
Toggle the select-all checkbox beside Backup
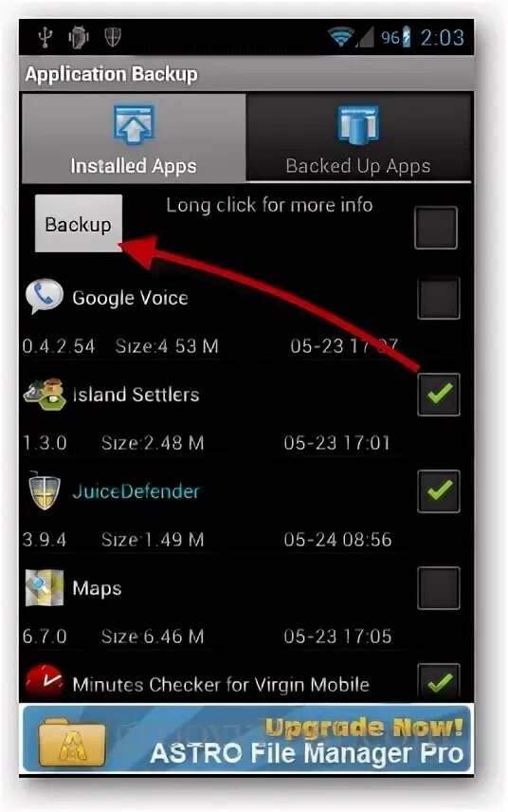point(436,228)
